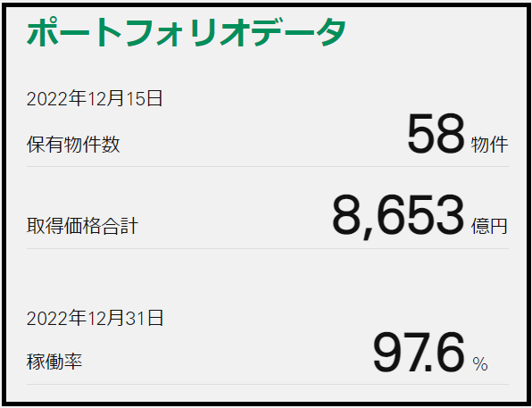Click the number 58 value
Screen dimensions: 532x408
pos(436,134)
